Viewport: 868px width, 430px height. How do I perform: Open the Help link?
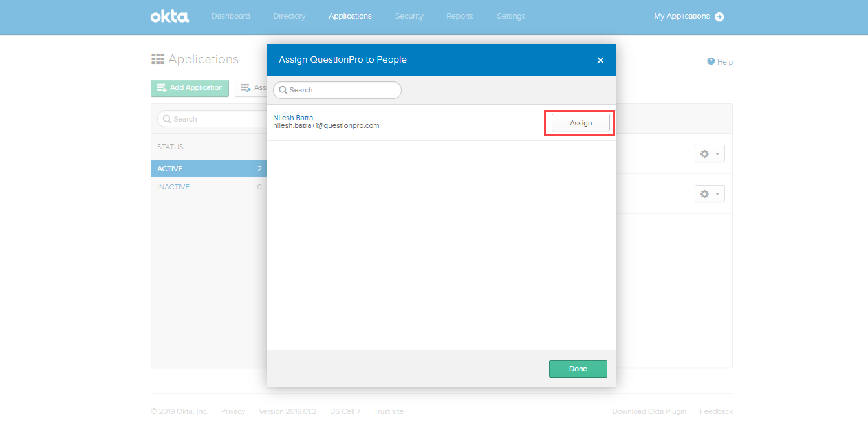pos(725,62)
